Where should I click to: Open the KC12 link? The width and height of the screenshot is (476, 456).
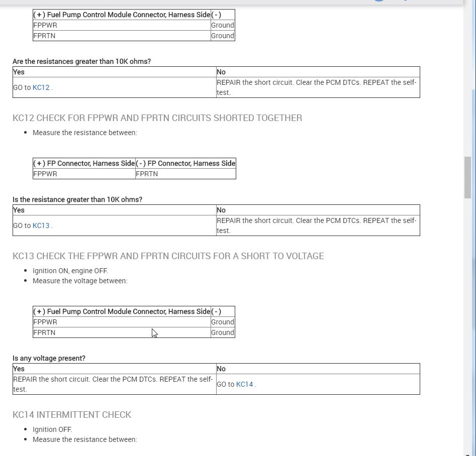click(41, 87)
